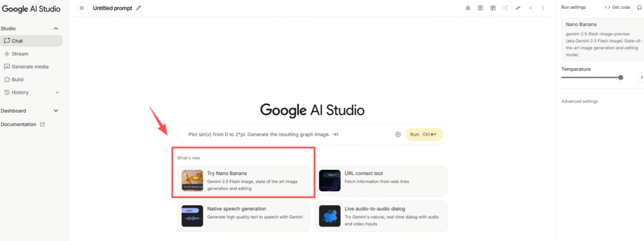The image size is (644, 241).
Task: Click the plus icon in the top toolbar
Action: point(530,8)
